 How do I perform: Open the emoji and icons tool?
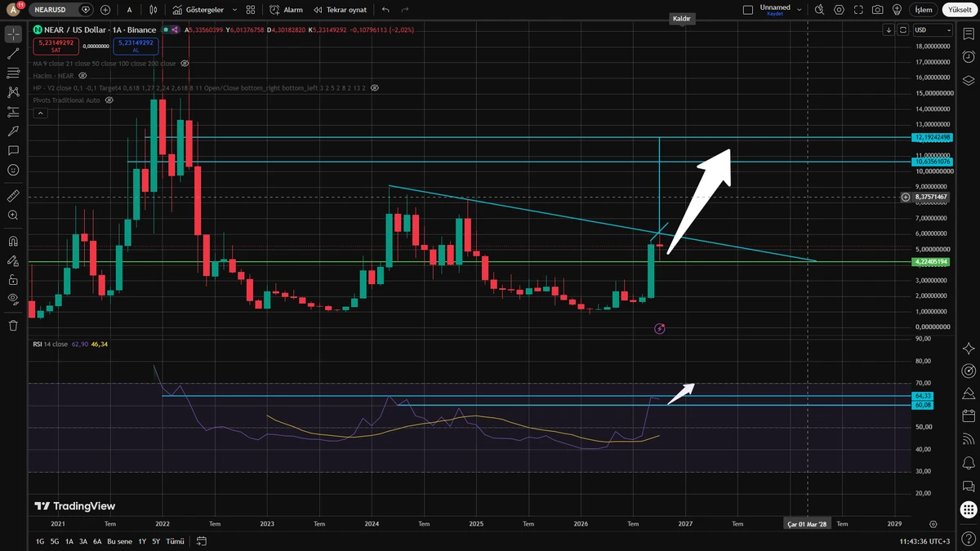point(13,170)
